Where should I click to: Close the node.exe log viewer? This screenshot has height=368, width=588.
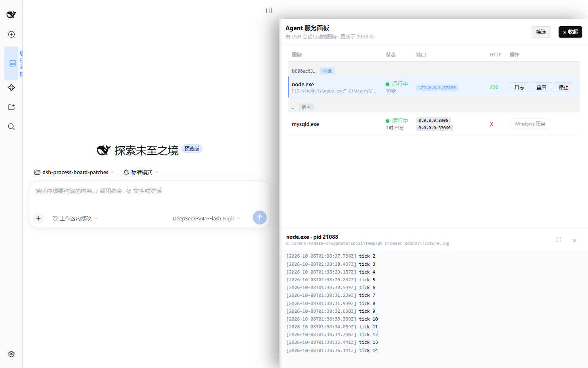(575, 240)
